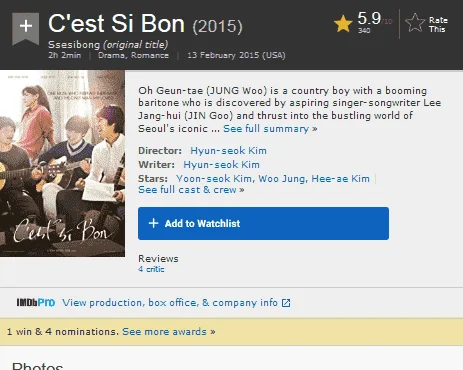
Task: Open director Hyun-seok Kim's page
Action: [228, 151]
